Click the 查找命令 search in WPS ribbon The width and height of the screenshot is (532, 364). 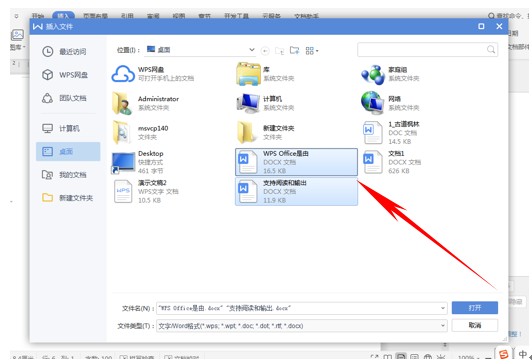tap(509, 16)
